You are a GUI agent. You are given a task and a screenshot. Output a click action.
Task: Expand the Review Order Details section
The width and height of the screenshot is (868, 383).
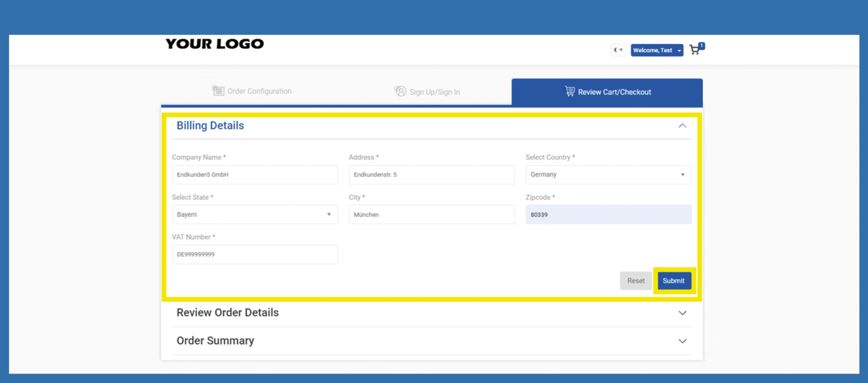coord(682,313)
